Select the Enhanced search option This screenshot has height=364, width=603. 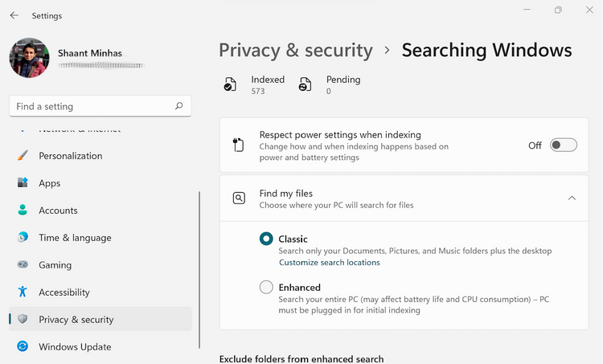click(x=266, y=287)
